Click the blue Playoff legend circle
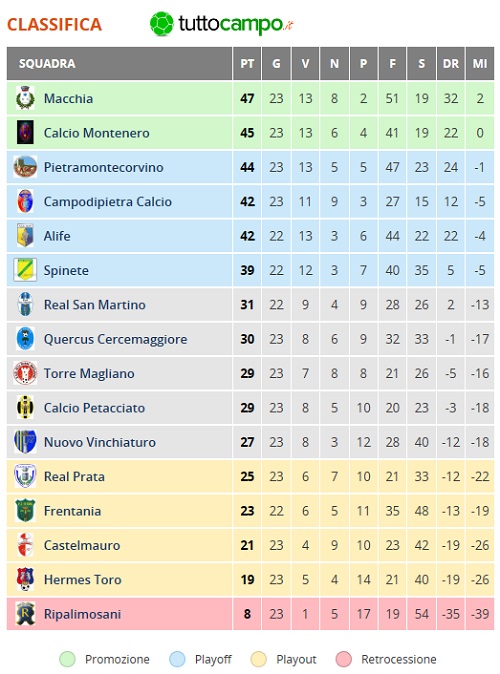Screen dimensions: 500x674 click(x=177, y=659)
